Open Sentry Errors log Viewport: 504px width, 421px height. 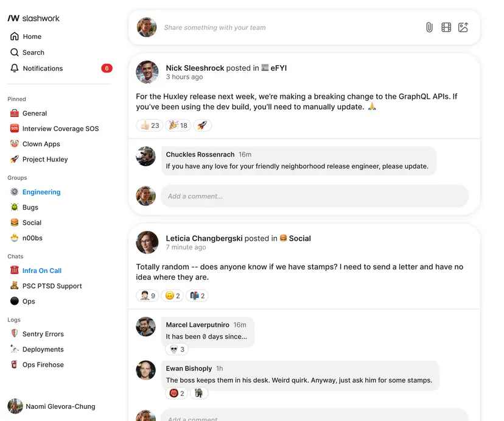tap(43, 334)
